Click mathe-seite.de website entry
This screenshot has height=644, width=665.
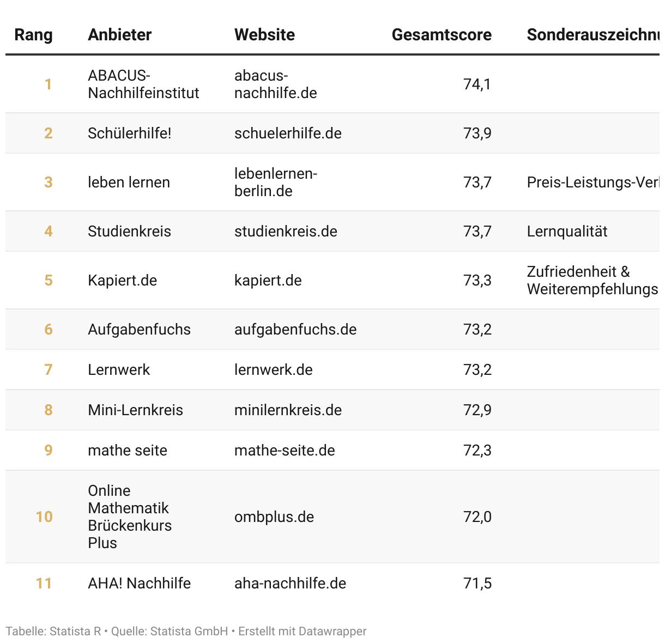pos(285,451)
